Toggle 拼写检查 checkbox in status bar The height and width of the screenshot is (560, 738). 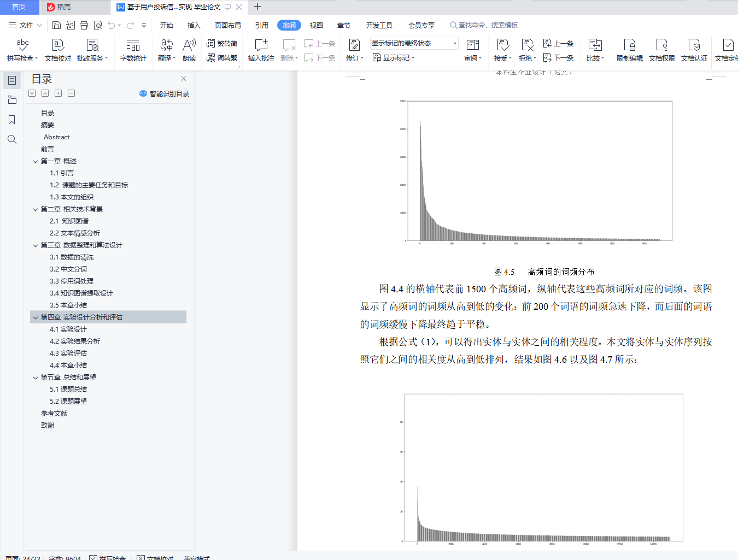point(93,558)
